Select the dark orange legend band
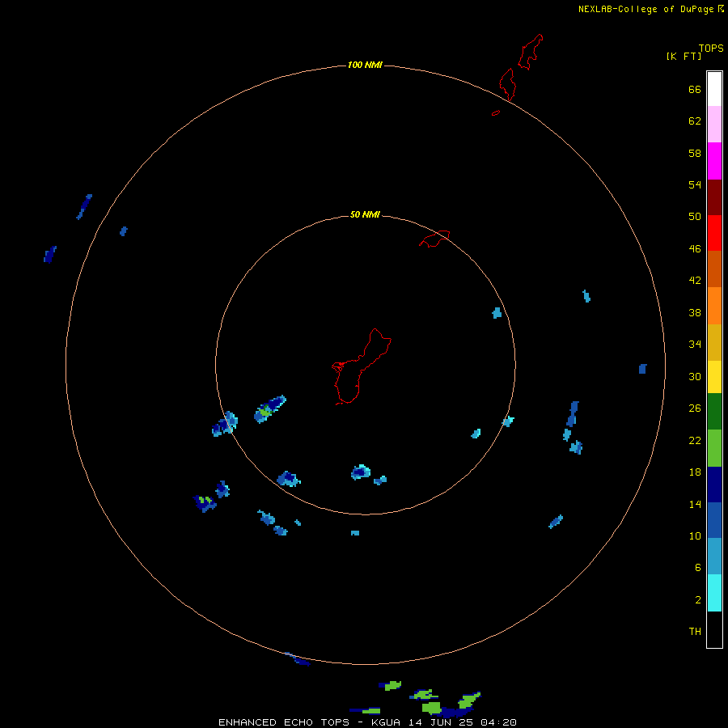Image resolution: width=728 pixels, height=728 pixels. click(714, 269)
